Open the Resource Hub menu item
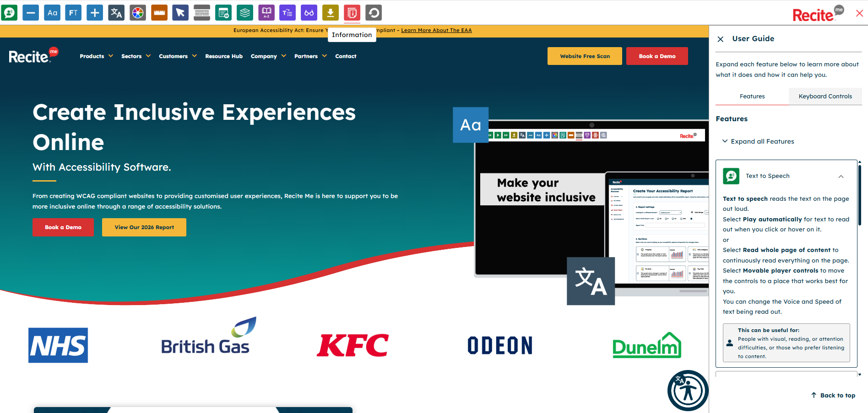Viewport: 868px width, 413px height. 224,56
